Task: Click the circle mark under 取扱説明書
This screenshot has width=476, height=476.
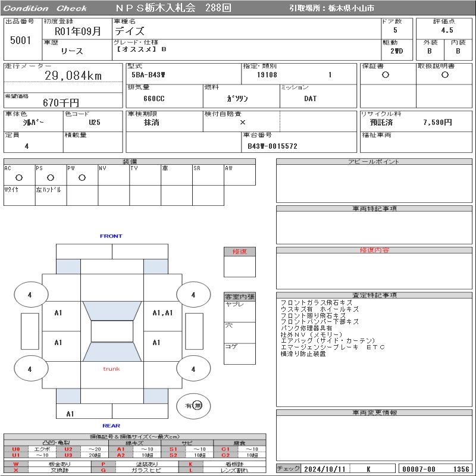Action: (444, 75)
